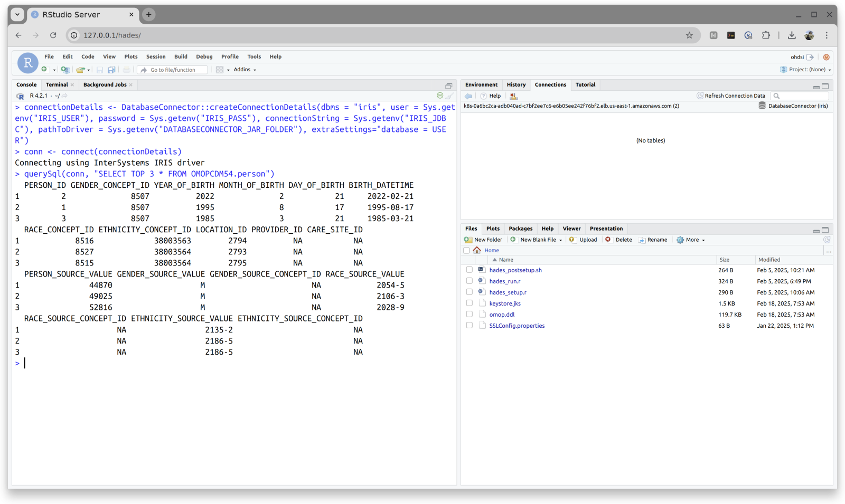Switch to the Environment tab

(481, 84)
